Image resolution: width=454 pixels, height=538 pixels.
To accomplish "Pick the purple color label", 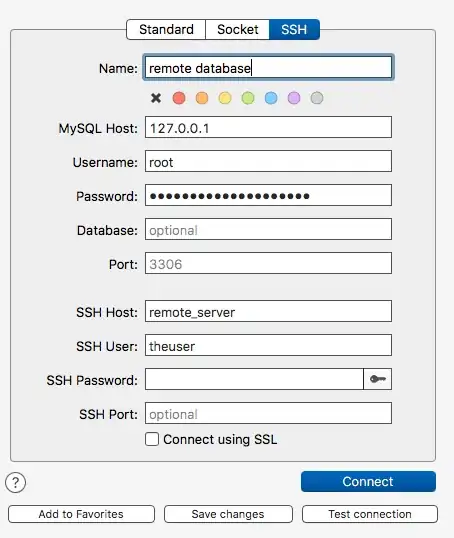I will click(x=294, y=98).
